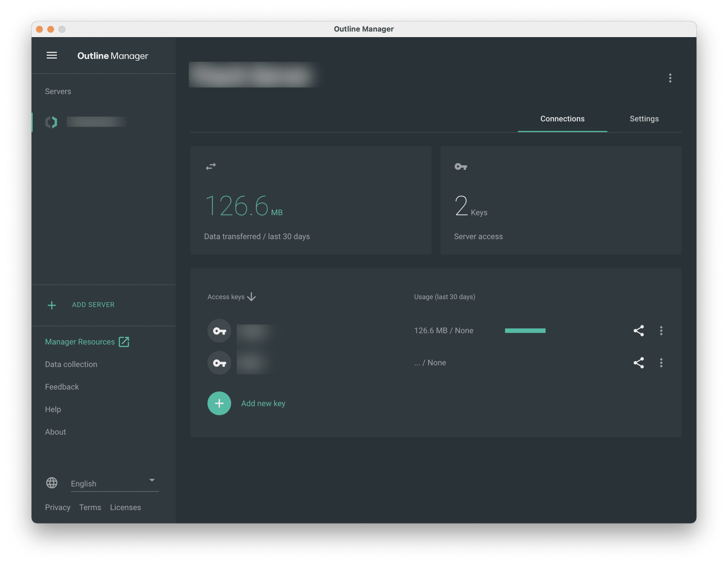Viewport: 728px width, 565px height.
Task: Open server options three-dot menu at top right
Action: tap(670, 78)
